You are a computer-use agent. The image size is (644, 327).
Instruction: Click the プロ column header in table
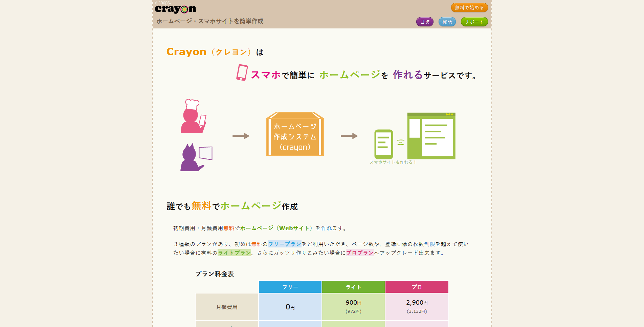[x=417, y=287]
